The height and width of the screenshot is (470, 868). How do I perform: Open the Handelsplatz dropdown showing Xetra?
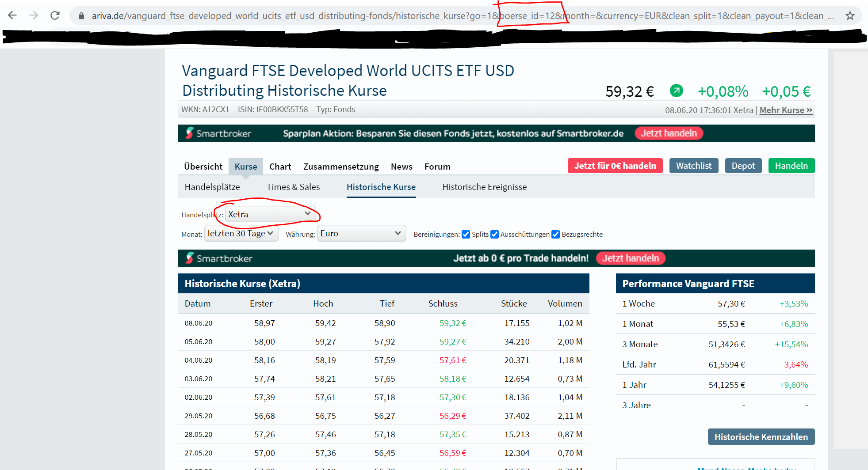(270, 214)
